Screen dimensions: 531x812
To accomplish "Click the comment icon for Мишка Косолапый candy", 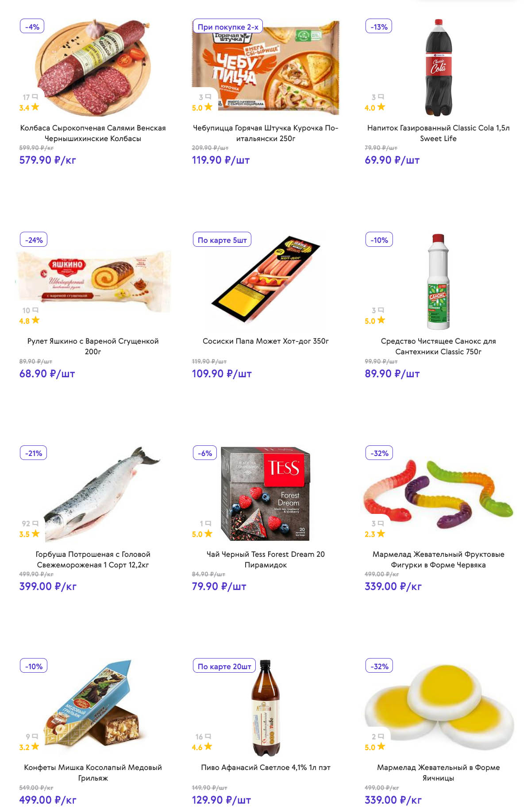I will pos(35,737).
